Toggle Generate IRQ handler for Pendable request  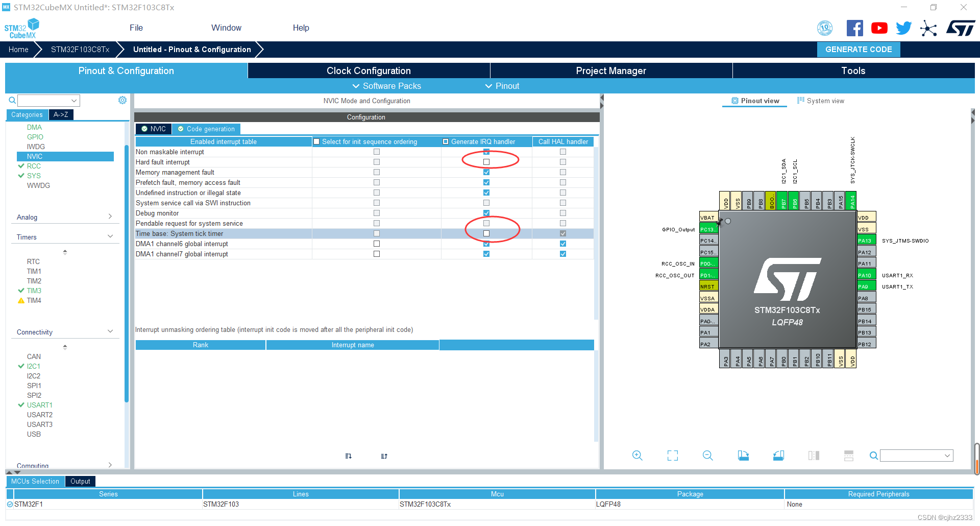[x=486, y=223]
